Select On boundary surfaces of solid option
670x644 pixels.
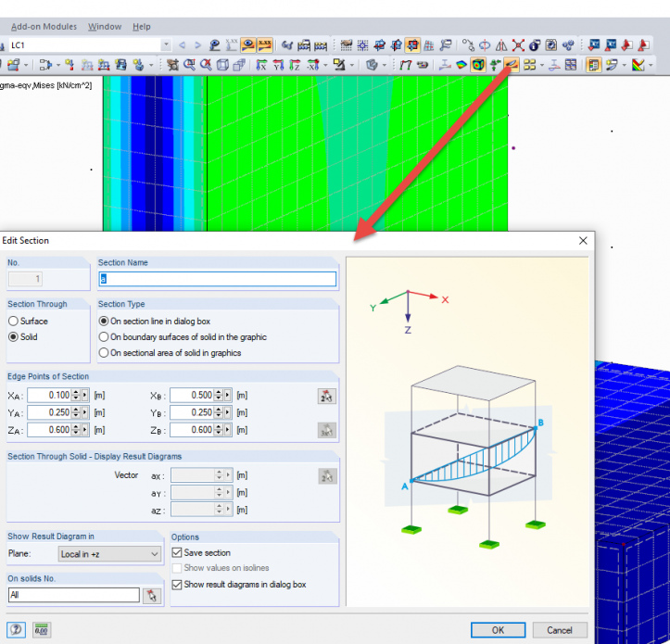point(183,336)
